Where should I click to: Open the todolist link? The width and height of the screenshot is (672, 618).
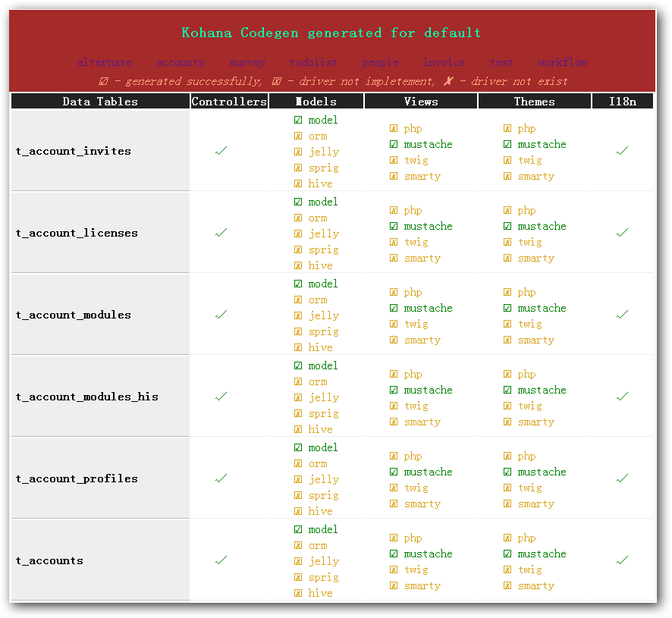[x=314, y=63]
